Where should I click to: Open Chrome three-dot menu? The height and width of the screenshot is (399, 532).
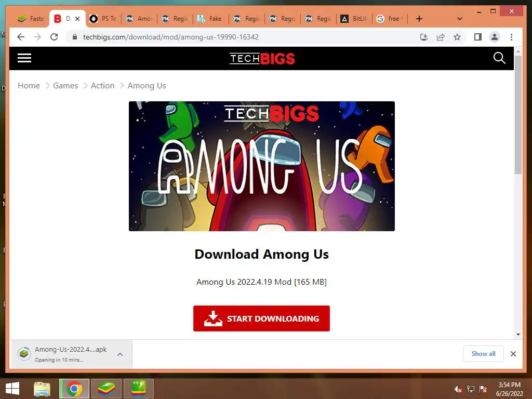(511, 37)
